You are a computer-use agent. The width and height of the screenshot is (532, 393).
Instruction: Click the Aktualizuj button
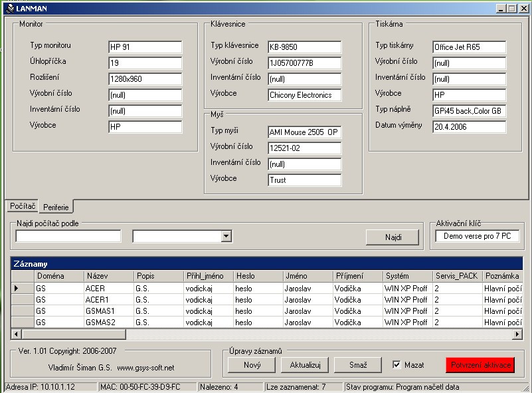(x=305, y=365)
